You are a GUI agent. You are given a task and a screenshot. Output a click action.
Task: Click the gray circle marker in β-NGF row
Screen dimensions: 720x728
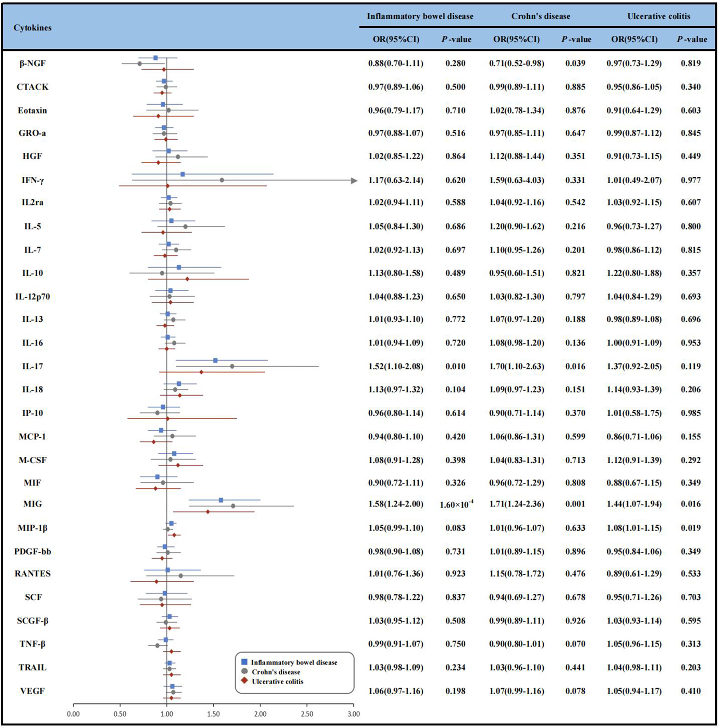pos(140,64)
